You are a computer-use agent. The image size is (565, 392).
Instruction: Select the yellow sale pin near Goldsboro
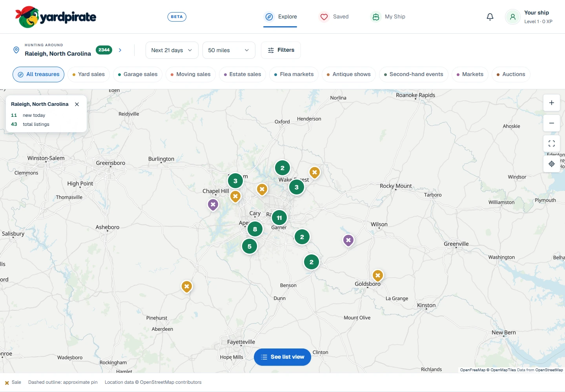(x=378, y=276)
